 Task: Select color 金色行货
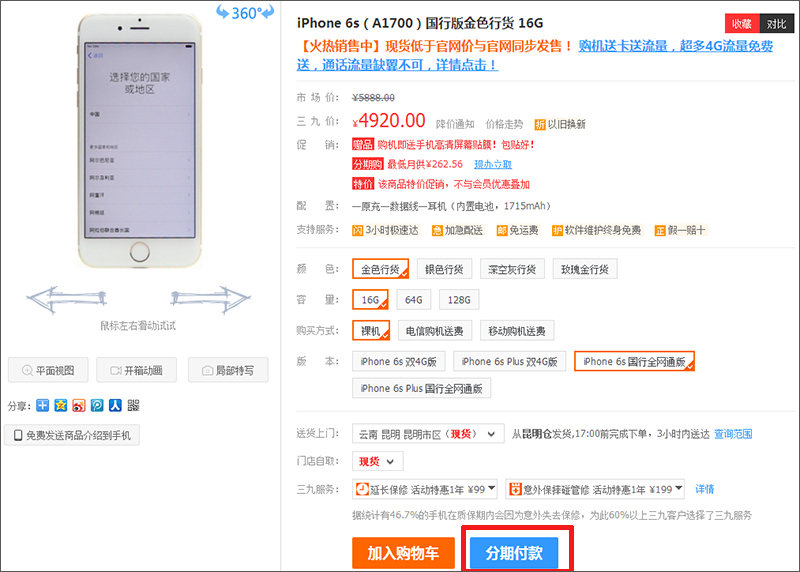coord(381,269)
